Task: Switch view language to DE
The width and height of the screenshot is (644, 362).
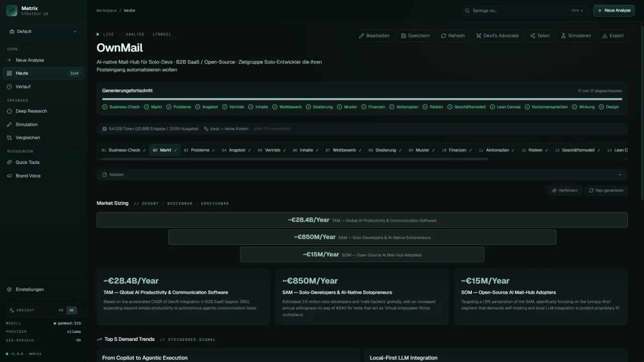Action: click(x=71, y=310)
